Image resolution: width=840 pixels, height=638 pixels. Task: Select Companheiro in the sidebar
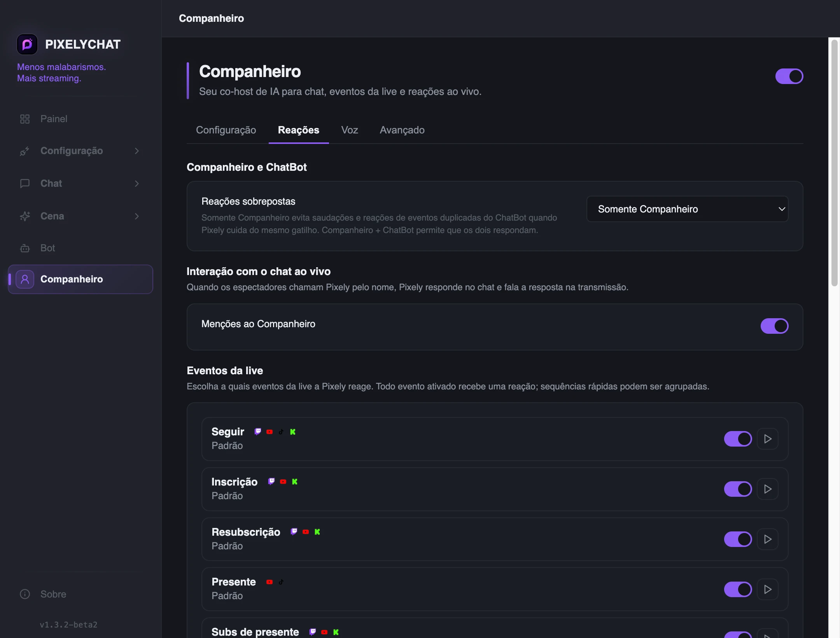pyautogui.click(x=80, y=279)
